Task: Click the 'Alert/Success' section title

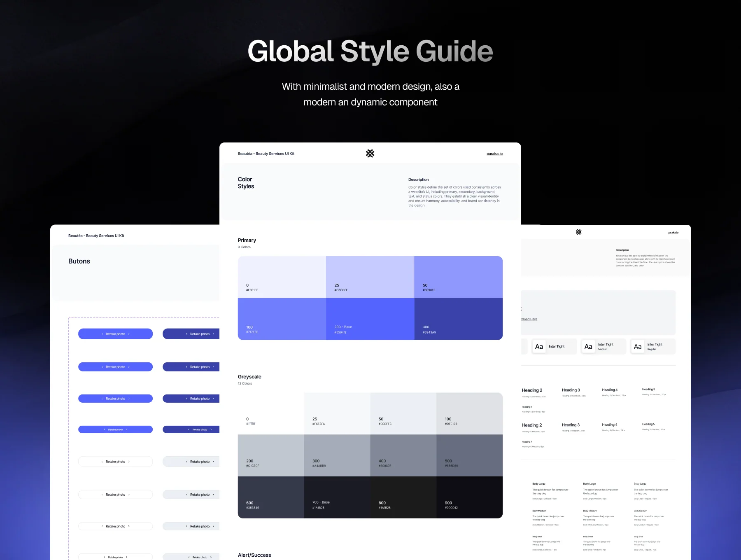Action: [254, 555]
